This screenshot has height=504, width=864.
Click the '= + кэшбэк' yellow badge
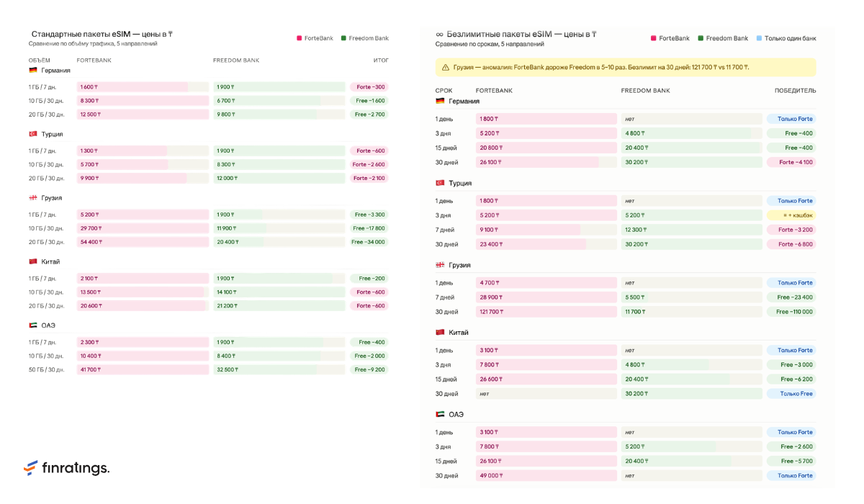791,215
